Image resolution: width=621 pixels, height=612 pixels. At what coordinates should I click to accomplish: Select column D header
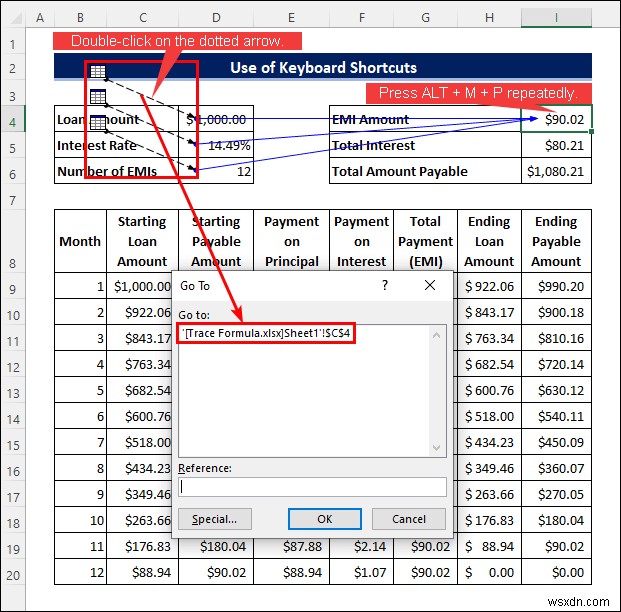(x=216, y=17)
